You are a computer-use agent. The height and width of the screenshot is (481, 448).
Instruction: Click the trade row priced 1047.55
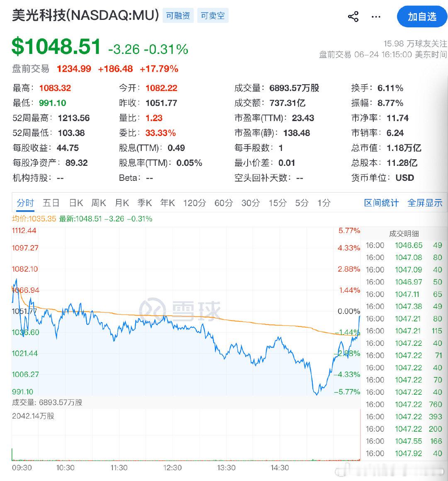tap(404, 441)
